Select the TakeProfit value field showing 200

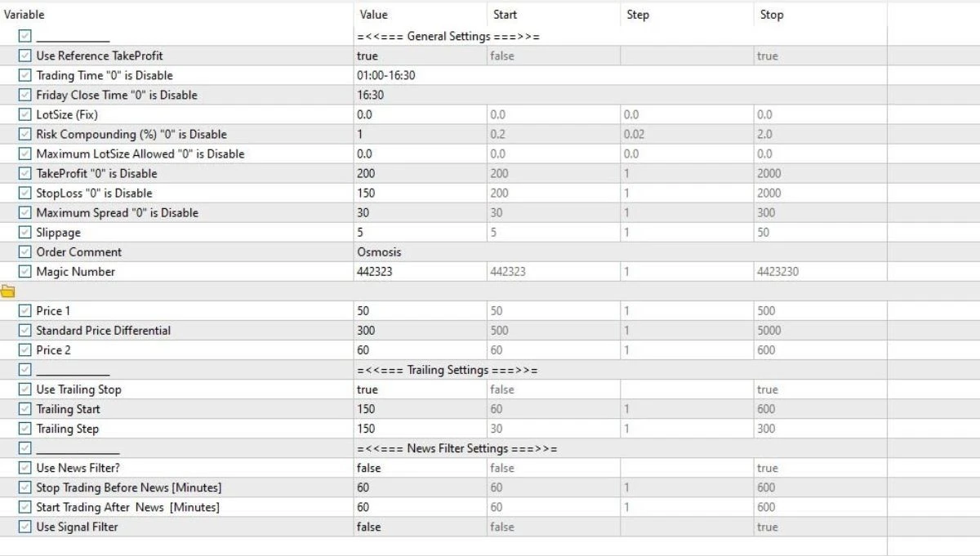pyautogui.click(x=420, y=173)
